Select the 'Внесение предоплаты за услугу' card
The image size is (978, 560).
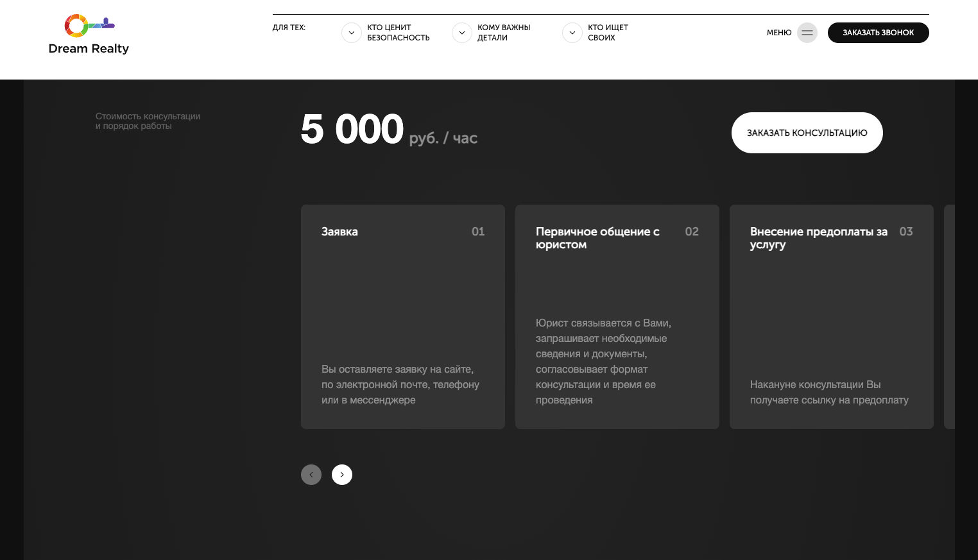831,316
